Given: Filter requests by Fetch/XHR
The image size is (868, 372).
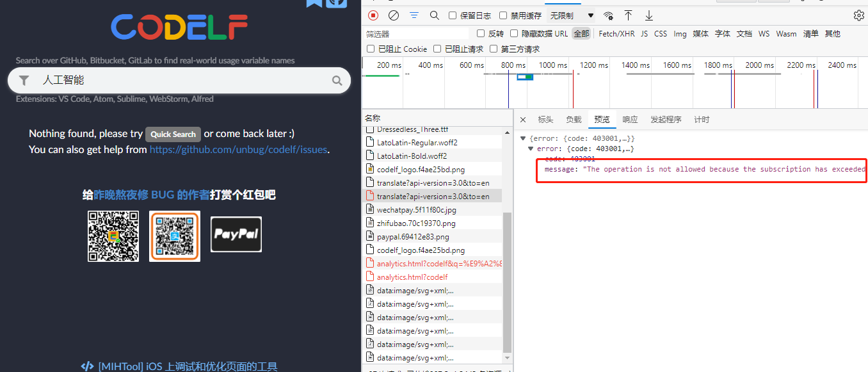Looking at the screenshot, I should [x=616, y=34].
